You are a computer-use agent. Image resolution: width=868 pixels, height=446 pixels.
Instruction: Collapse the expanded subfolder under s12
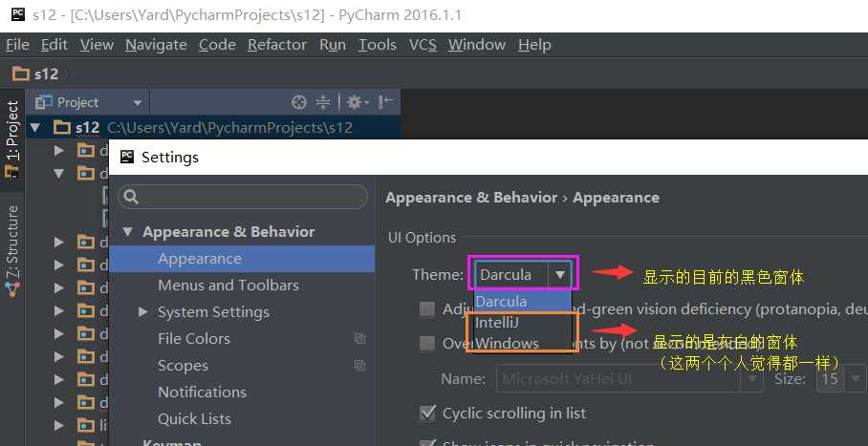(59, 173)
